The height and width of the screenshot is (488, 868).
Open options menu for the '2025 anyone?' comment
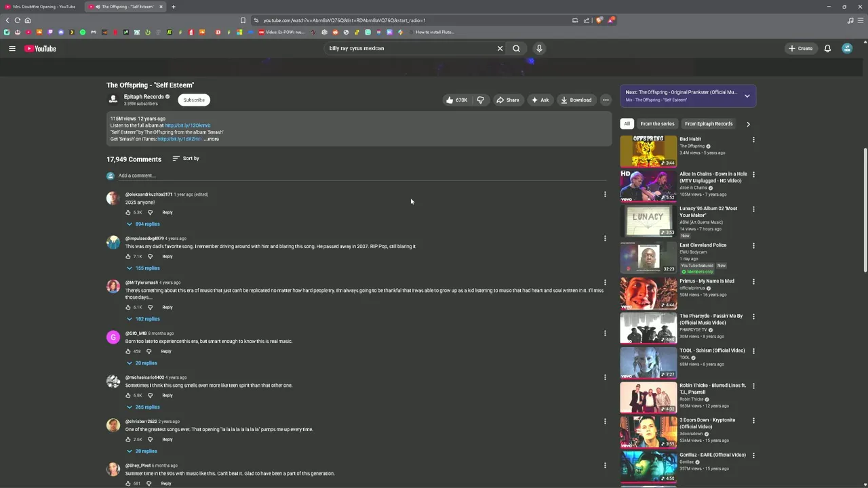point(605,195)
